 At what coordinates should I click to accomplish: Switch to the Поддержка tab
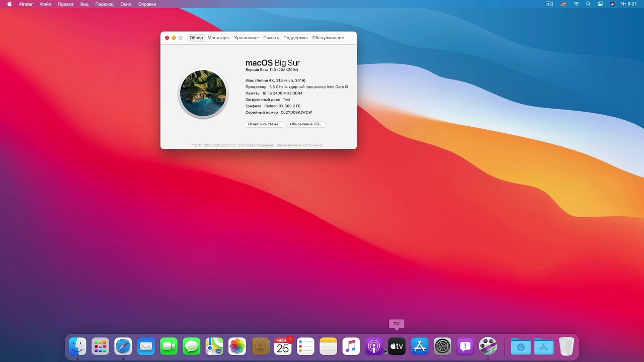click(x=295, y=38)
